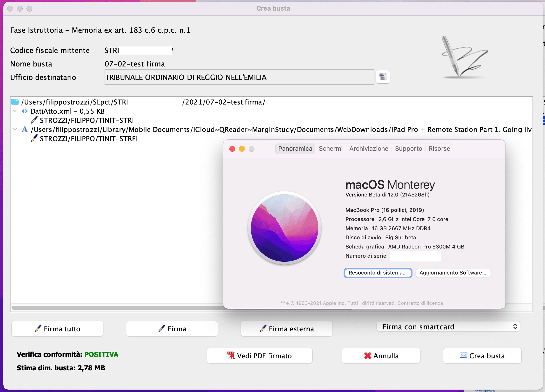Open the Contratto di licenza link
The width and height of the screenshot is (545, 392).
[x=420, y=303]
